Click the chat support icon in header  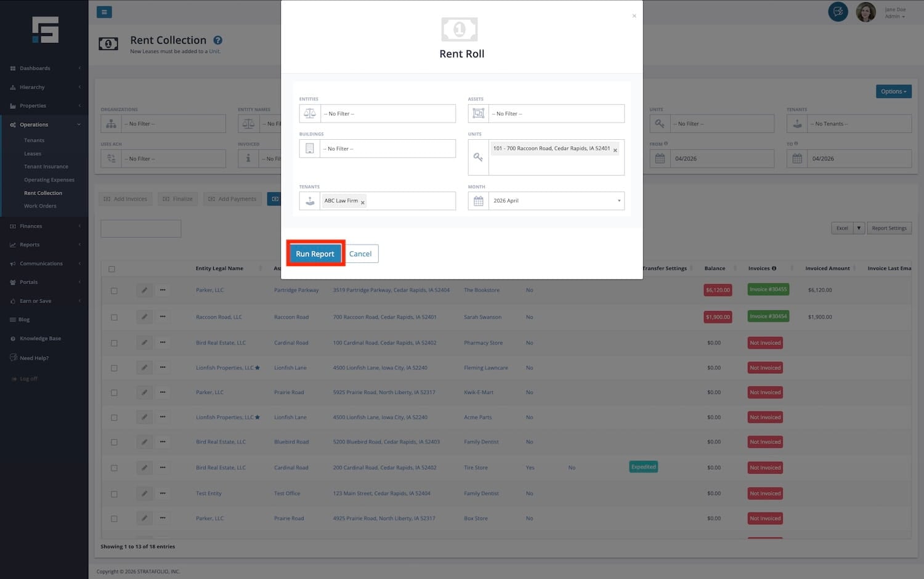pos(838,12)
